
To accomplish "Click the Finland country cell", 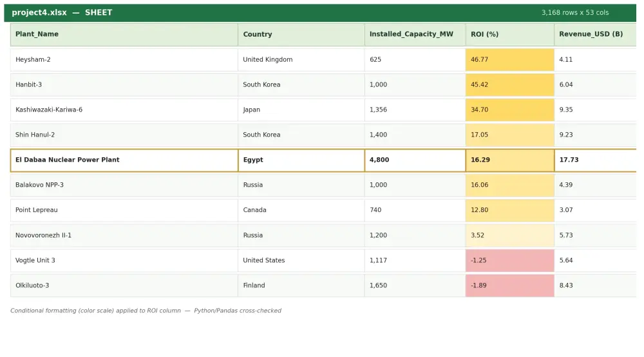I will 301,285.
